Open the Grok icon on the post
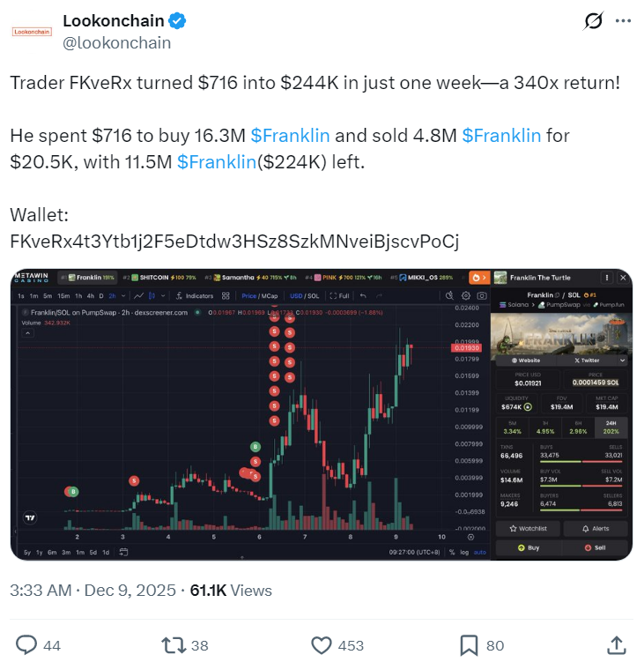The height and width of the screenshot is (662, 644). (x=593, y=20)
